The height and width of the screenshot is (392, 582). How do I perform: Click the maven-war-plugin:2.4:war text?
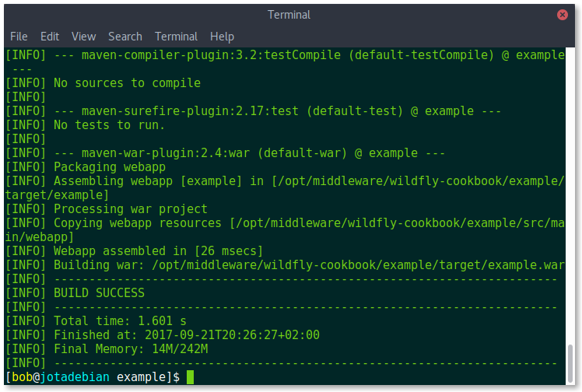coord(166,153)
